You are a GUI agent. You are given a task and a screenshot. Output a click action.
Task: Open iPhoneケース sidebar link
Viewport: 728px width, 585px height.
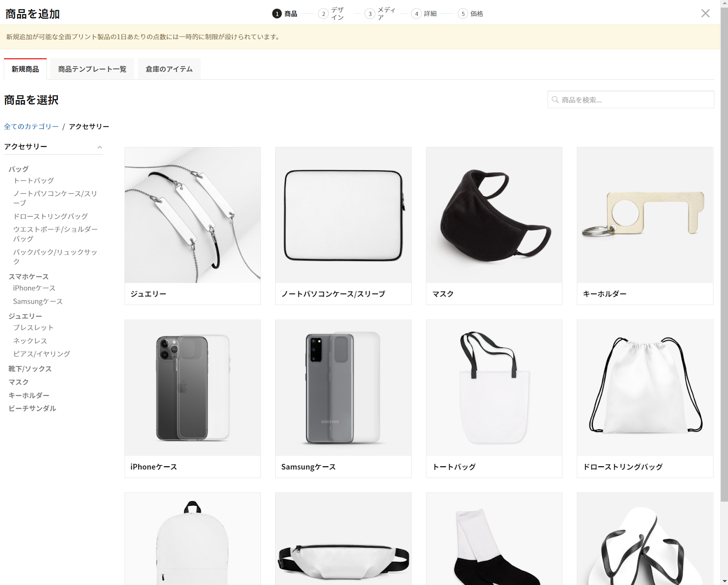point(34,288)
